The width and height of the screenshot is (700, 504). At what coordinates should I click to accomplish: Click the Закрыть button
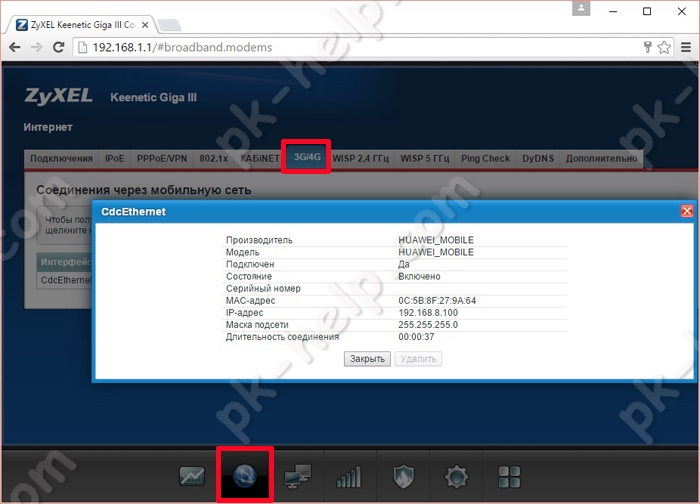click(367, 359)
